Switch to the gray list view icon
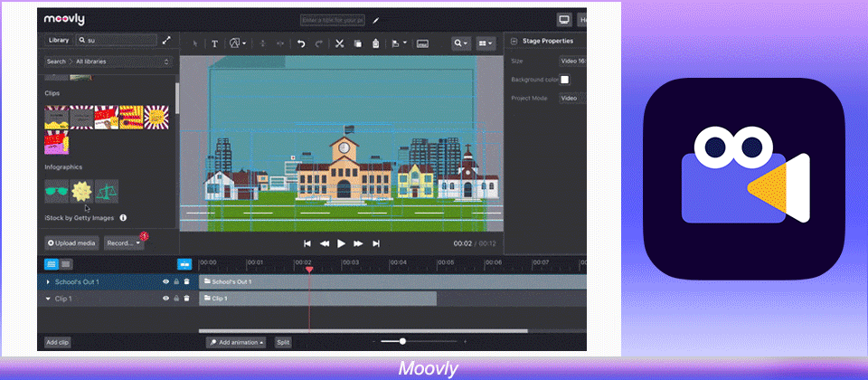The image size is (868, 380). (66, 264)
